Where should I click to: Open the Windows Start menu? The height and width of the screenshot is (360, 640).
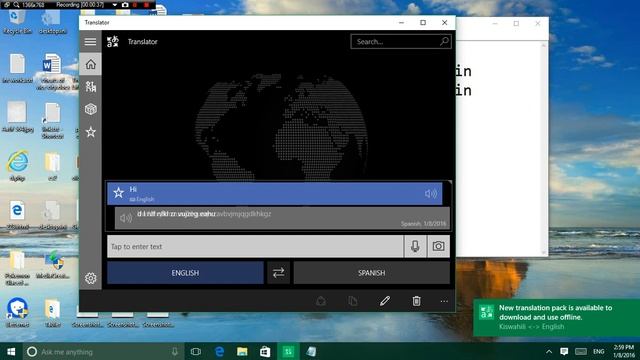pos(11,351)
